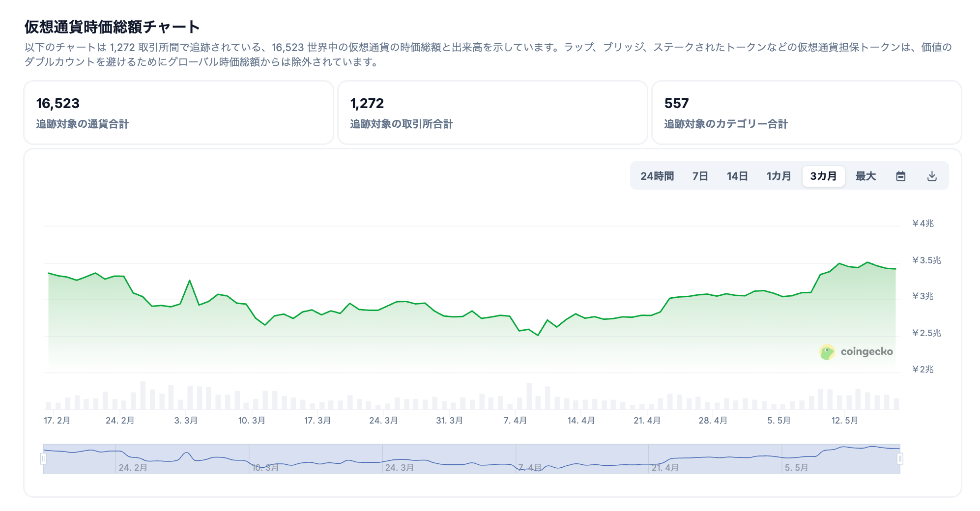Click the 31. 3月 date label

[x=449, y=421]
